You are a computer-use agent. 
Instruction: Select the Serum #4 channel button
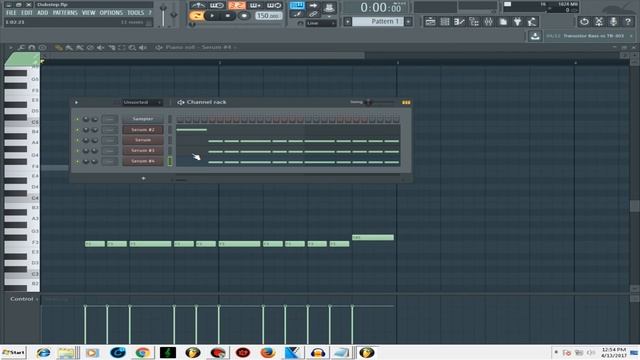pos(143,161)
